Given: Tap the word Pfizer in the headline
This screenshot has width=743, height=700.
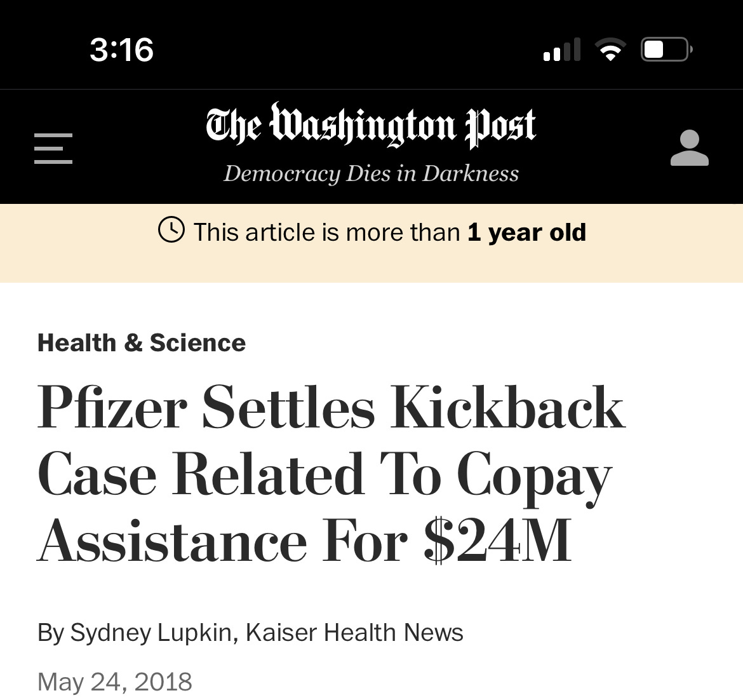Looking at the screenshot, I should tap(112, 408).
